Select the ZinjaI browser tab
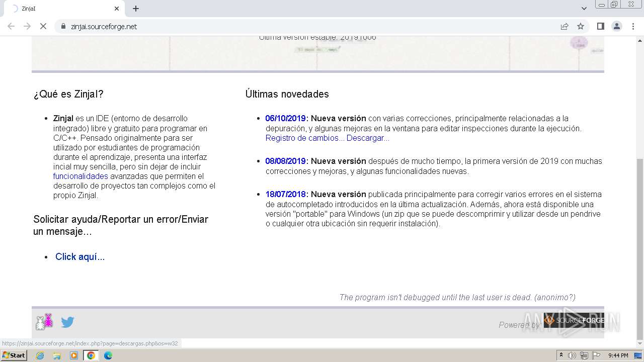The image size is (644, 362). coord(65,9)
